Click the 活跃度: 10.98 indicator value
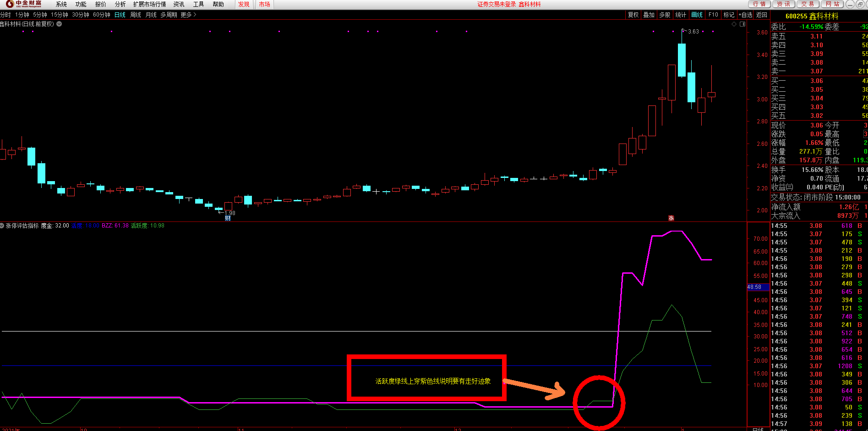The height and width of the screenshot is (431, 868). tap(147, 226)
